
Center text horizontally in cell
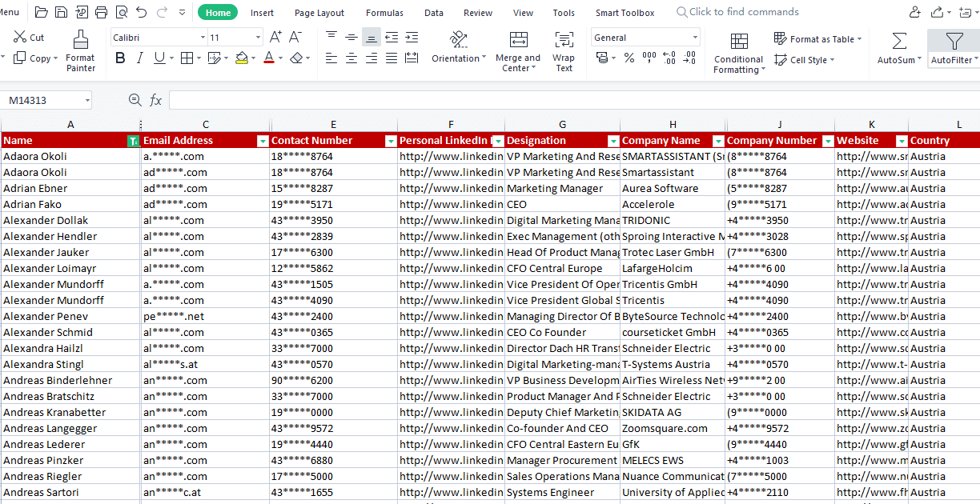coord(351,58)
